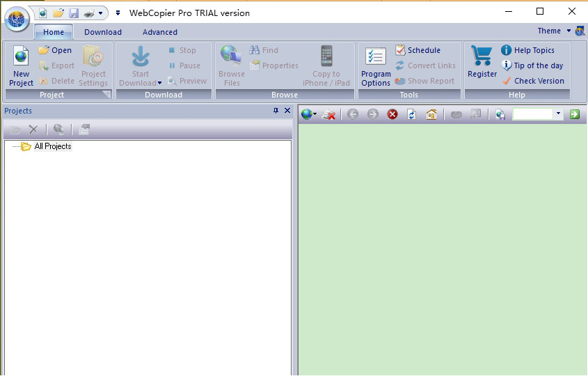Click the browser address input field
This screenshot has width=588, height=390.
click(x=533, y=114)
